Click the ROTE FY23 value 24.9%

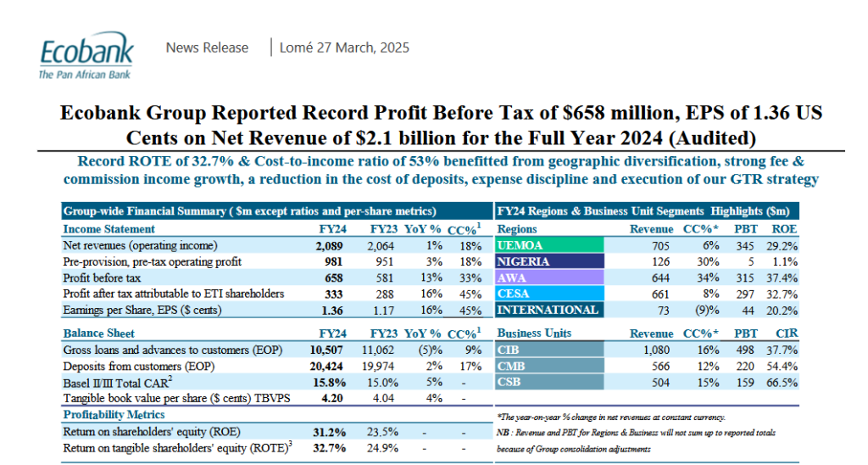click(382, 448)
